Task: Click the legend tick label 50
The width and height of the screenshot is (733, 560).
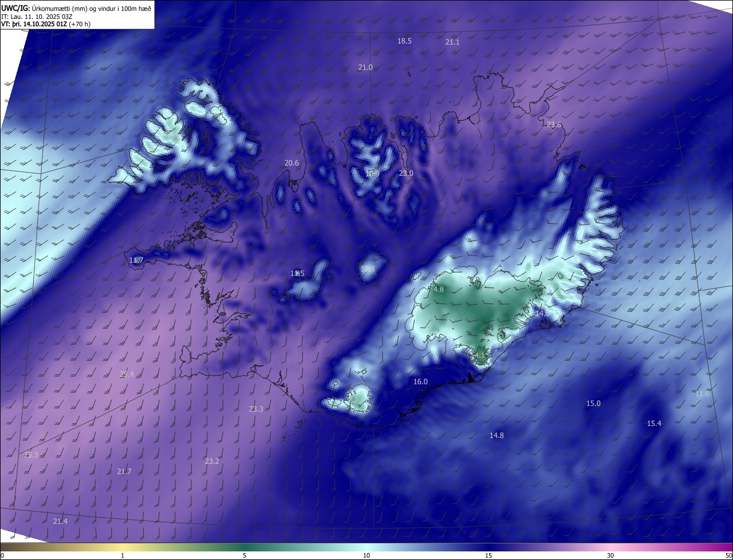Action: click(x=728, y=556)
